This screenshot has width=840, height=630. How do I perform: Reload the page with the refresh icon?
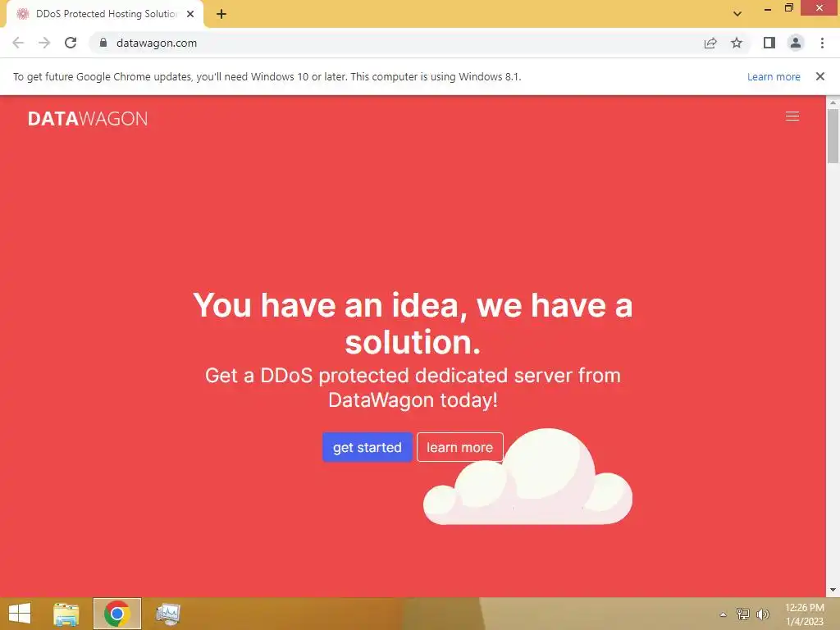coord(71,43)
